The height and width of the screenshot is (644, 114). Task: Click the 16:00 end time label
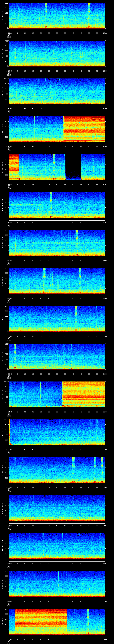(x=105, y=71)
